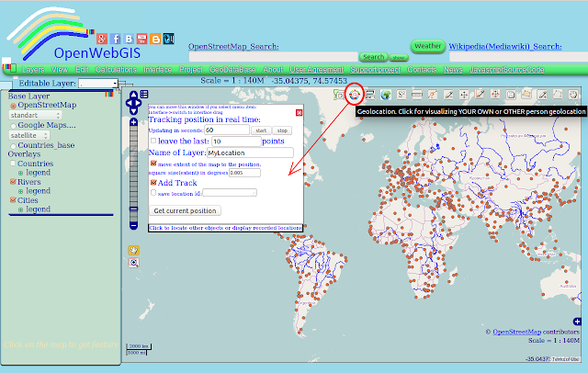Zoom in with the plus button above slider

click(133, 122)
